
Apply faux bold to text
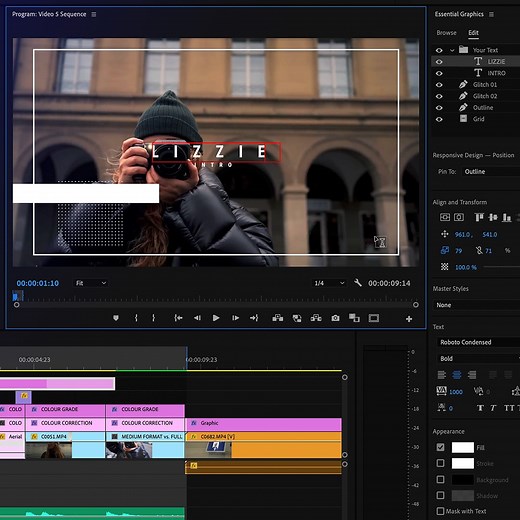[x=480, y=408]
